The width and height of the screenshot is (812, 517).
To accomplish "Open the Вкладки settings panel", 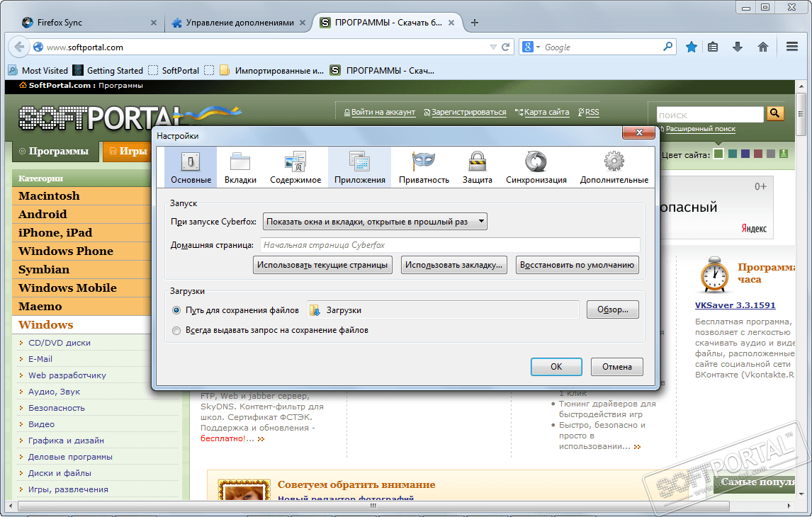I will coord(240,167).
